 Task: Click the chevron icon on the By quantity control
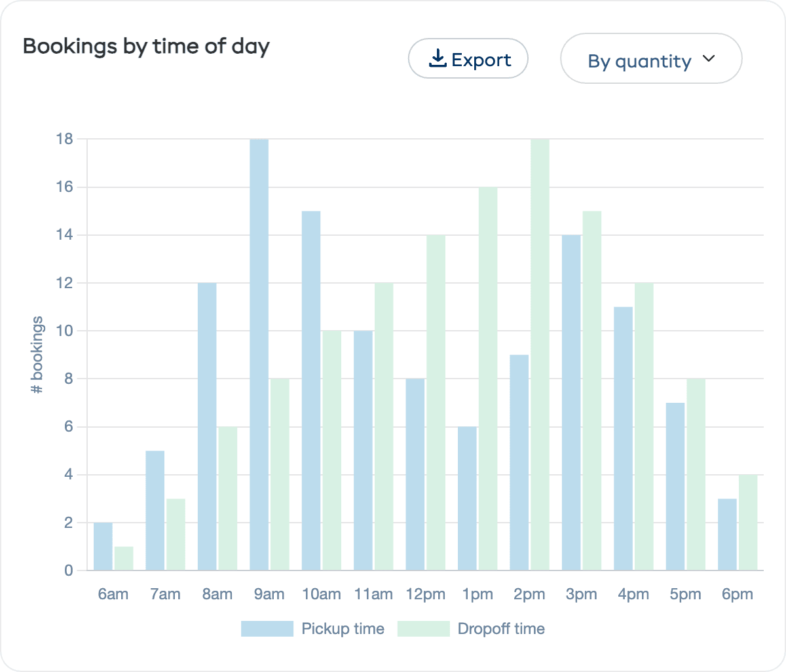coord(709,58)
